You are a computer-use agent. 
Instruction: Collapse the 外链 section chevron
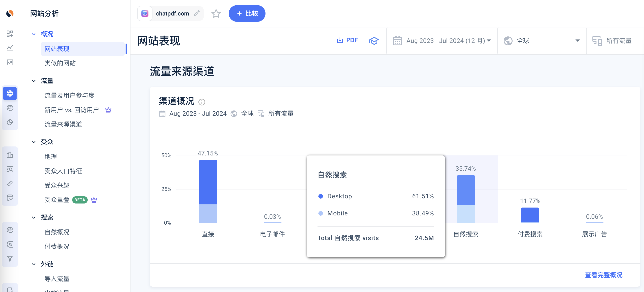coord(33,264)
